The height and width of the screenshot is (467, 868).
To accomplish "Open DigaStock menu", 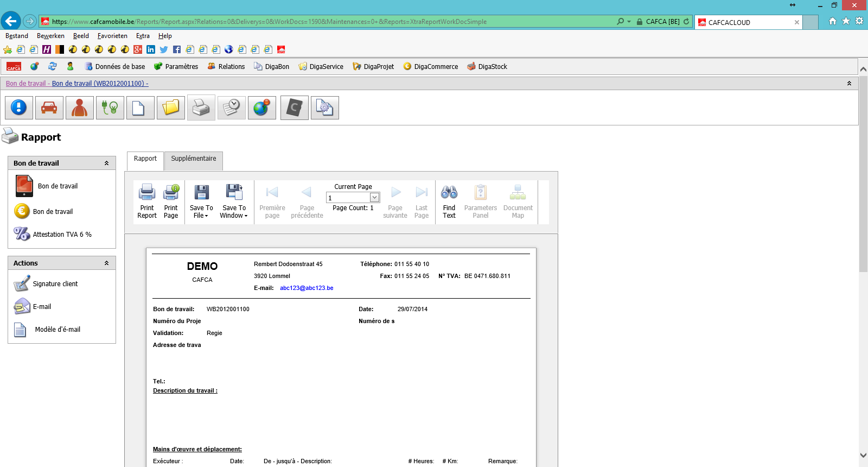I will coord(487,66).
